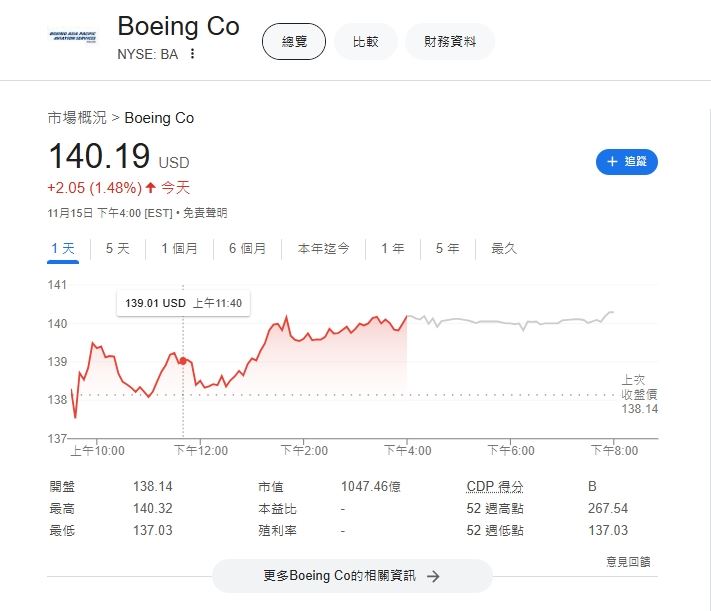The image size is (711, 611).
Task: Show the 最久 maximum range
Action: (504, 249)
